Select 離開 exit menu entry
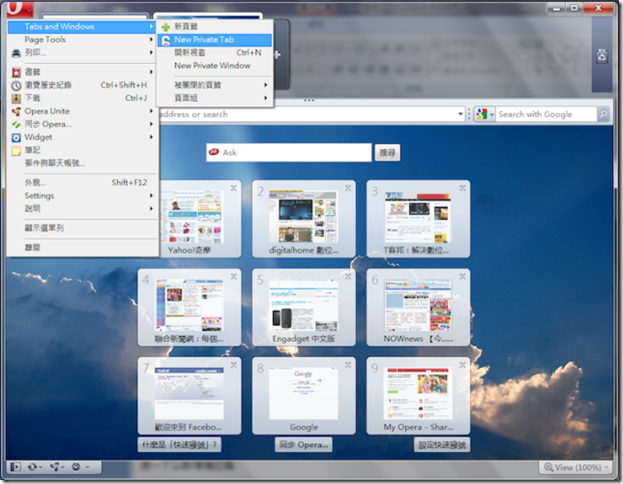 click(82, 248)
